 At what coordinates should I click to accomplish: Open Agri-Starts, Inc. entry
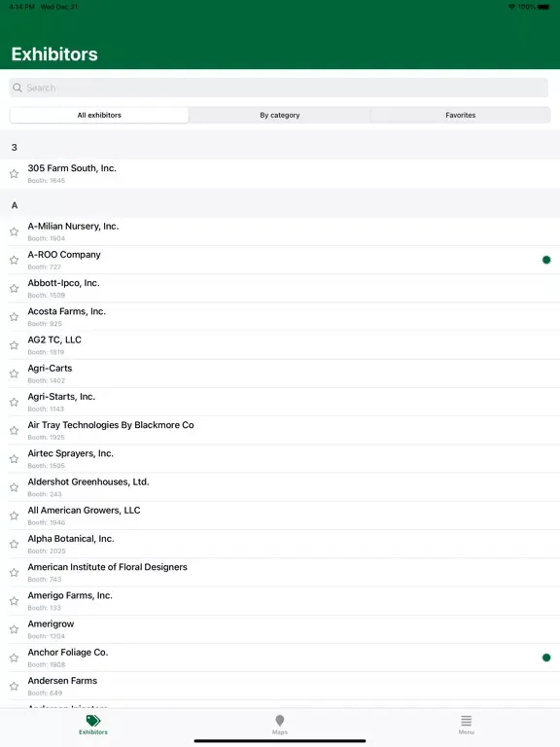280,402
